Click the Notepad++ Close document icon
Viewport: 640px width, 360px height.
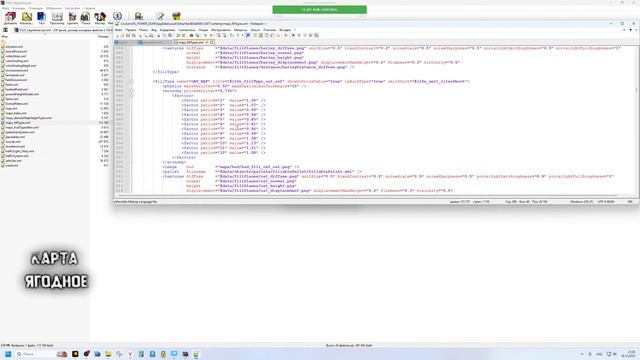tap(140, 36)
